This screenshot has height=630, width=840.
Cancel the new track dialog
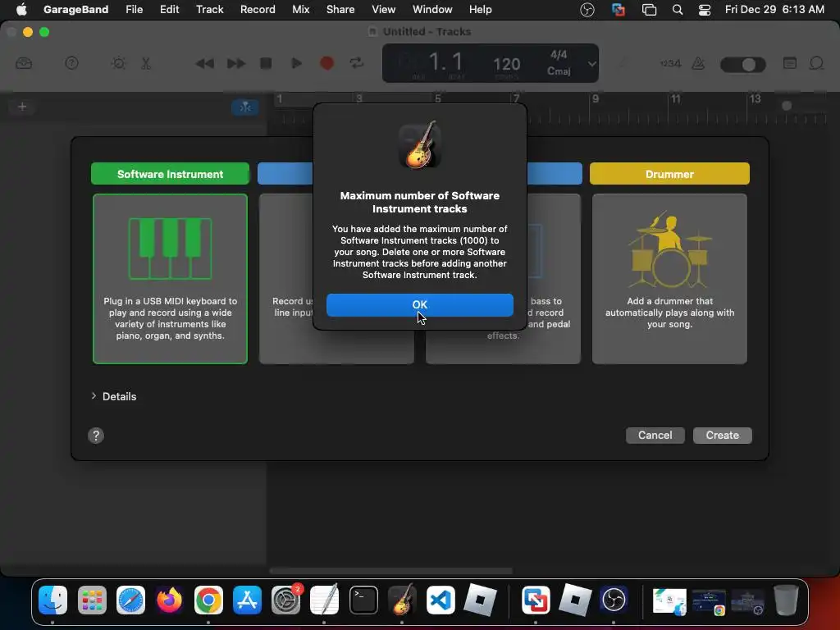tap(655, 435)
